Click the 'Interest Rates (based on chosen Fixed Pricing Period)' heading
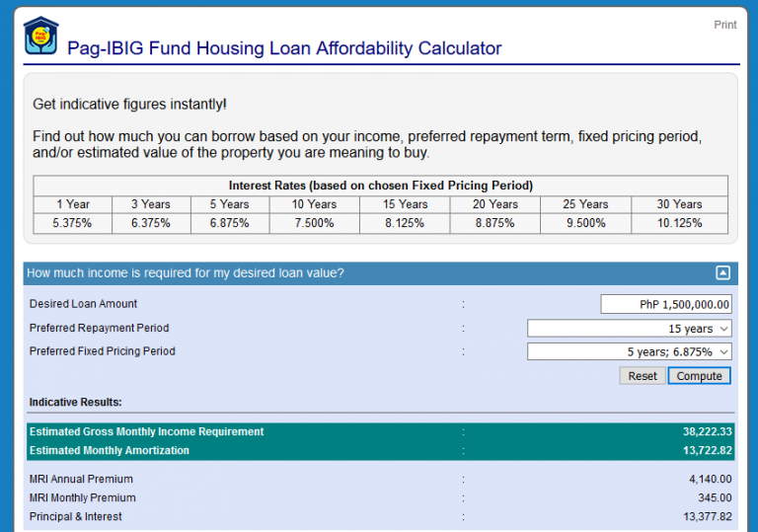758x532 pixels. point(380,186)
